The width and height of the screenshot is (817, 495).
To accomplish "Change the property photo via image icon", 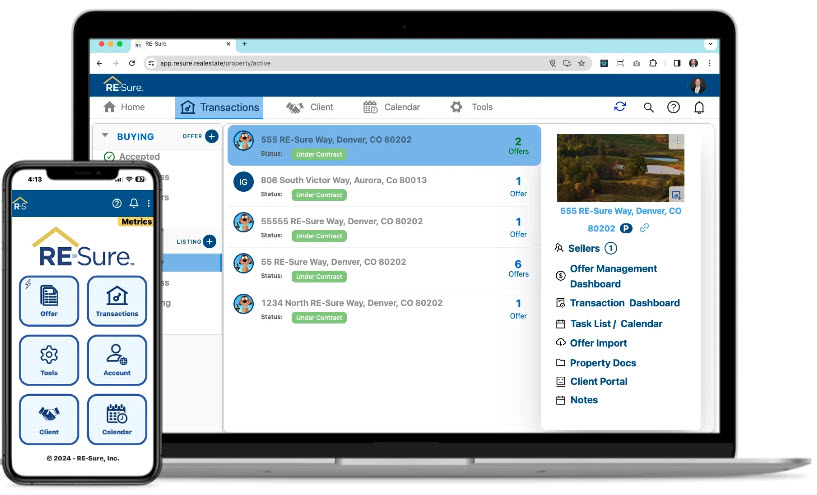I will [x=676, y=194].
